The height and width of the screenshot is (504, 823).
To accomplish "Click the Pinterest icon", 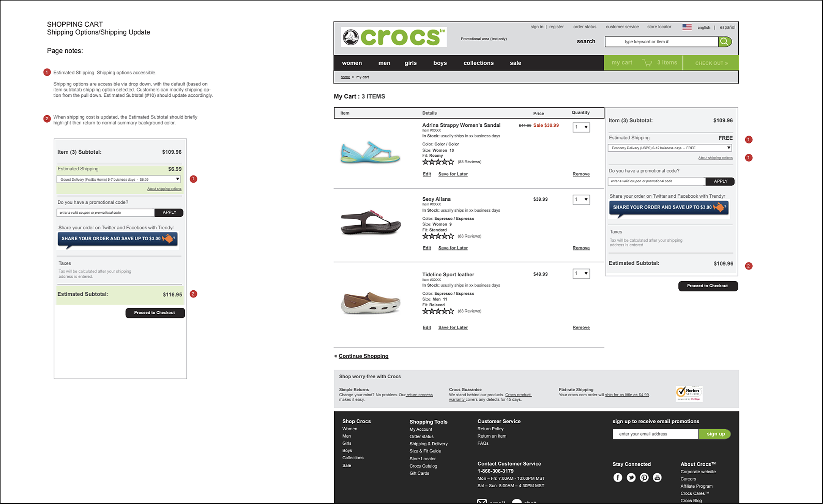I will (644, 477).
